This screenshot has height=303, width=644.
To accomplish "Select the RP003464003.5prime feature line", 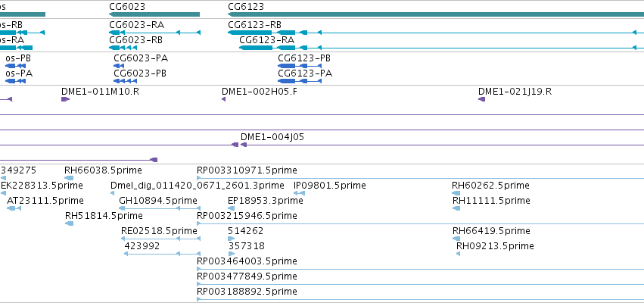I will pyautogui.click(x=420, y=269).
